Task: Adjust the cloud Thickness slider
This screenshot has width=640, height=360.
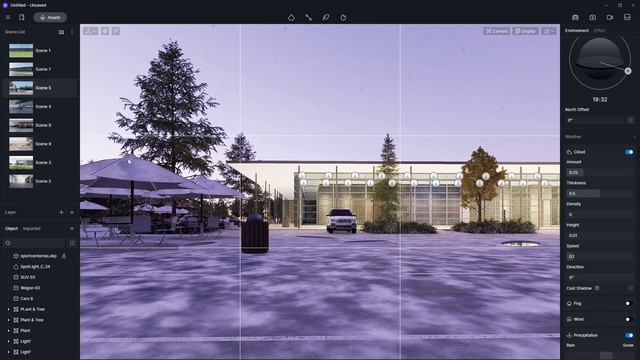Action: click(600, 193)
